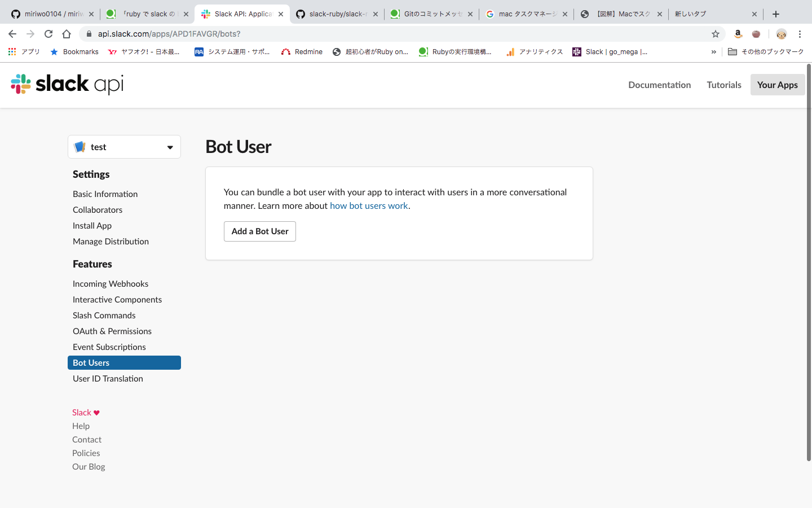The height and width of the screenshot is (508, 812).
Task: Open OAuth & Permissions
Action: pyautogui.click(x=112, y=331)
